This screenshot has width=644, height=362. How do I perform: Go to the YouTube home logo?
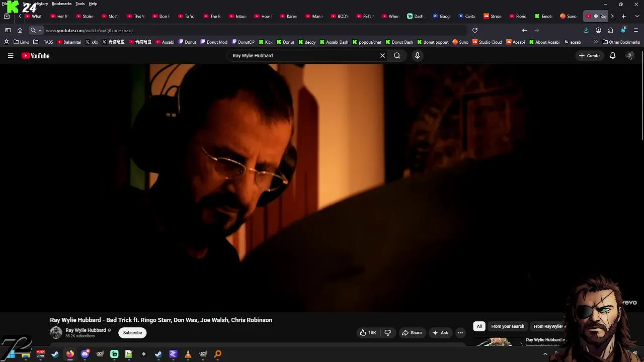click(x=35, y=56)
